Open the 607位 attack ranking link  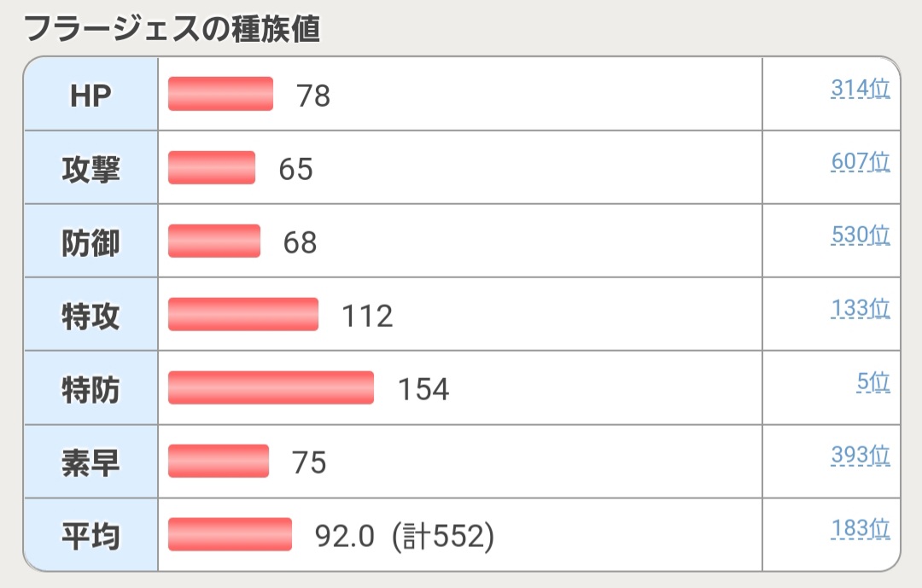(860, 161)
